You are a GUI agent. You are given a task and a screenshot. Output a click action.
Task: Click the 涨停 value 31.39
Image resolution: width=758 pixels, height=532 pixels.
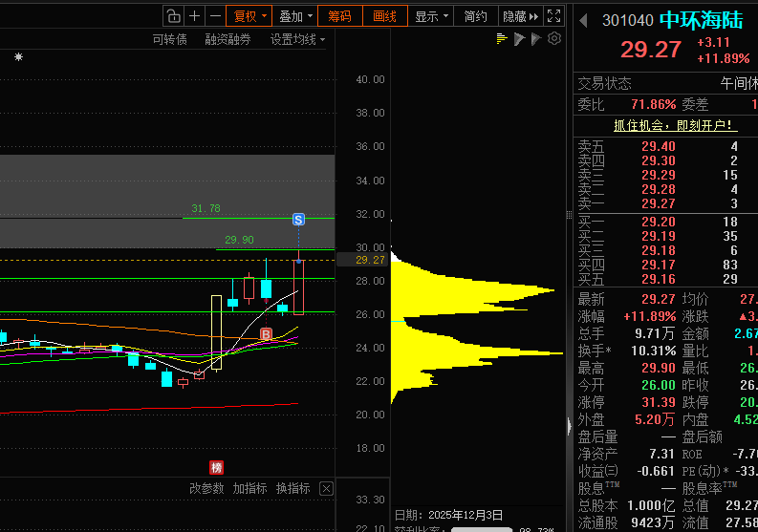pos(658,402)
